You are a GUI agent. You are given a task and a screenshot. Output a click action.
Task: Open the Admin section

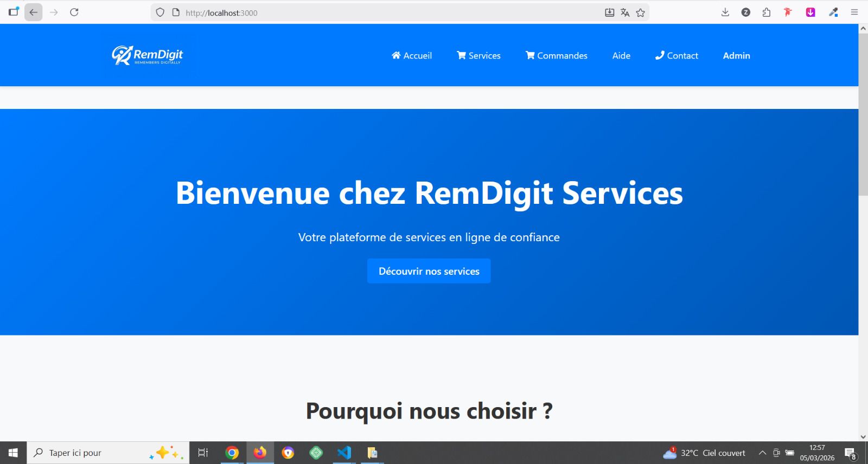pyautogui.click(x=736, y=55)
